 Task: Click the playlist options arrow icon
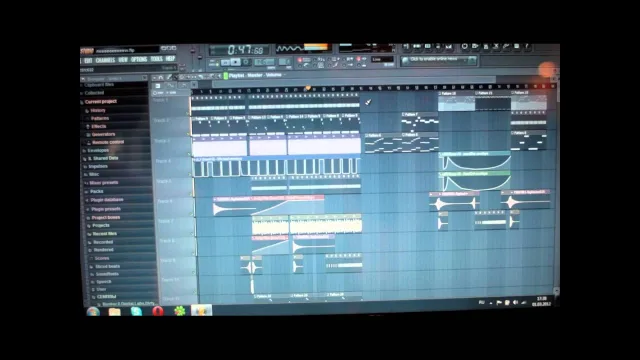(x=154, y=78)
